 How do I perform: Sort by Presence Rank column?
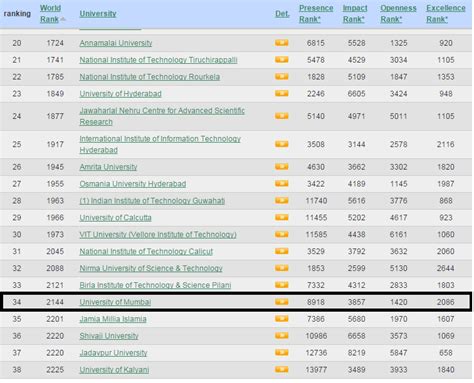[x=316, y=14]
